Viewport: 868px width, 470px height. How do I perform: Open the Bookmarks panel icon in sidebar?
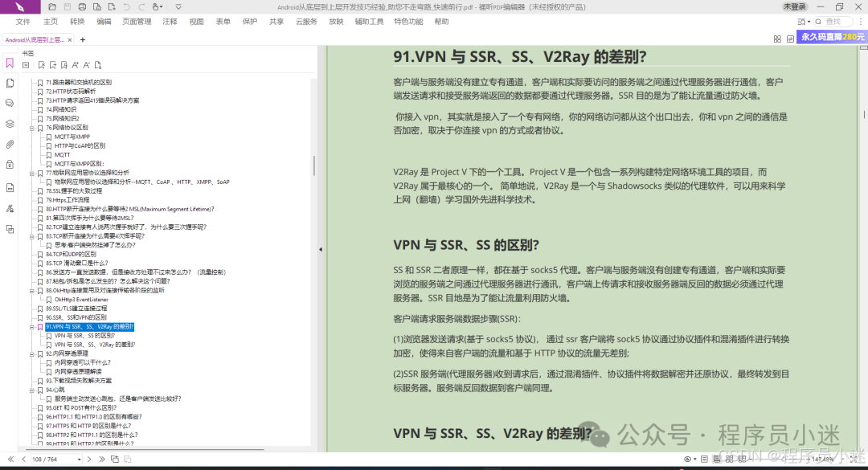(10, 63)
